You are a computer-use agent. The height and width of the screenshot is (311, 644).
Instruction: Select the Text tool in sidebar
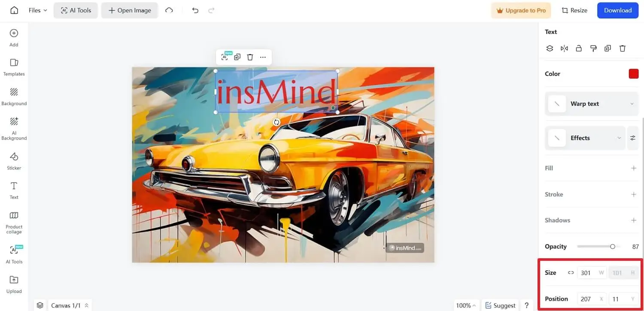pyautogui.click(x=14, y=190)
